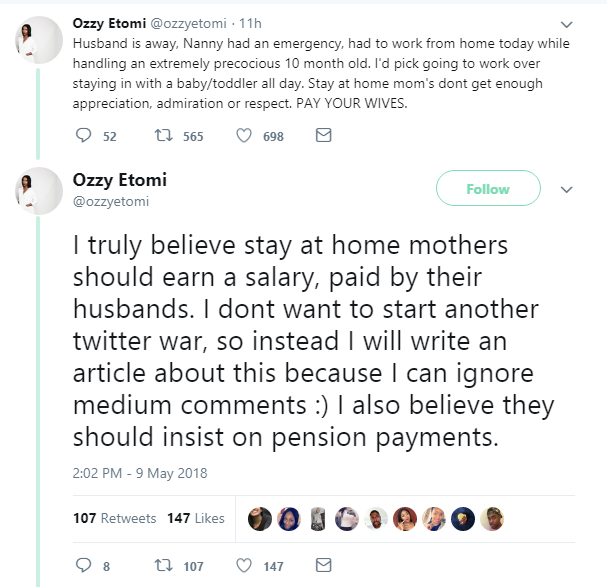
Task: Open the 107 Retweets list
Action: pyautogui.click(x=115, y=518)
